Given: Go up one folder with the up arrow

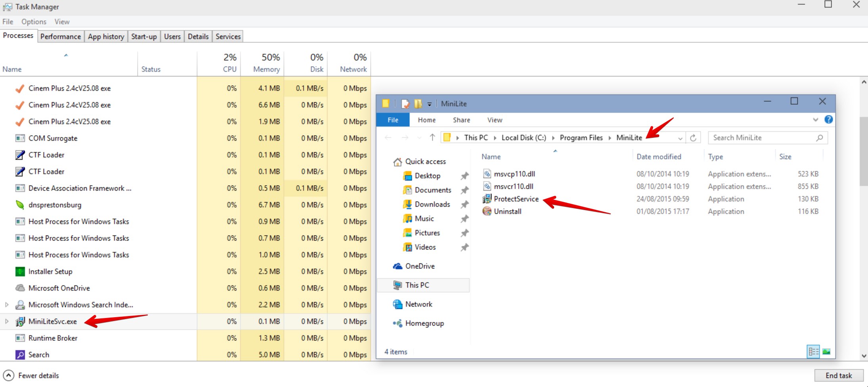Looking at the screenshot, I should click(432, 138).
